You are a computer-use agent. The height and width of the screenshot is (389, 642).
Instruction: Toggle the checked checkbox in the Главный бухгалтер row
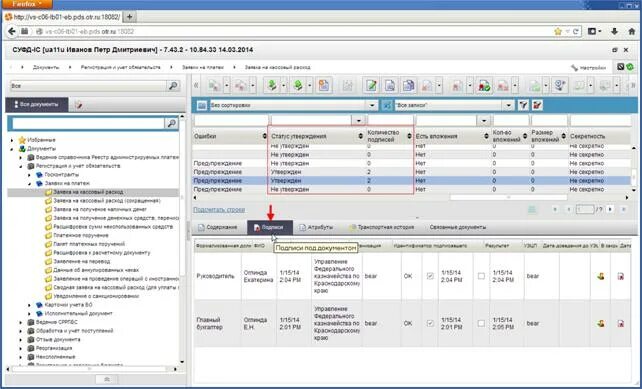430,323
